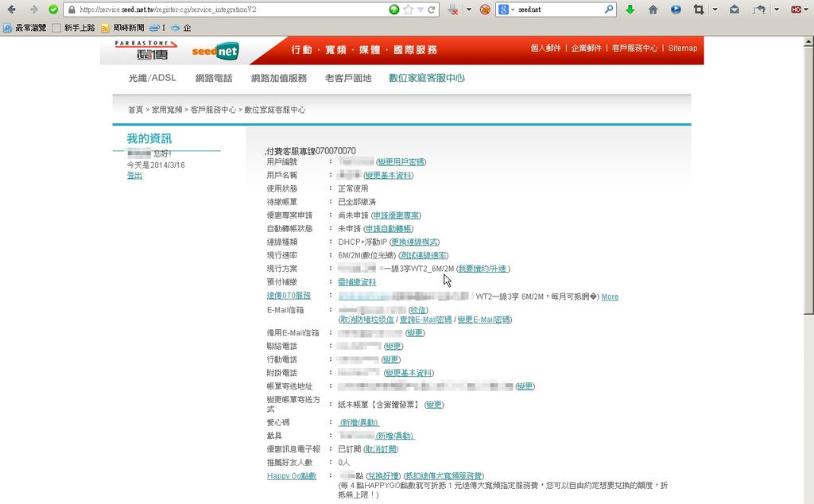814x504 pixels.
Task: Open the 網路加值服務 menu
Action: pos(279,79)
